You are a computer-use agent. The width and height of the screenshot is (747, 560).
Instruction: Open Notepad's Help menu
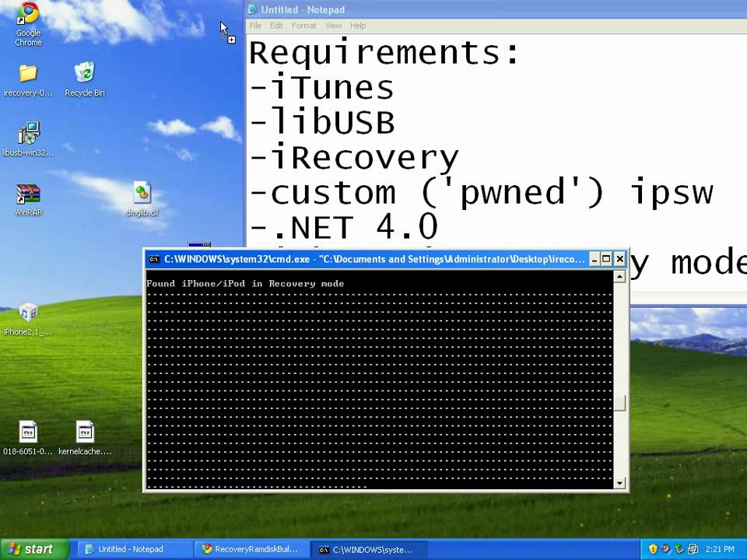click(x=358, y=26)
